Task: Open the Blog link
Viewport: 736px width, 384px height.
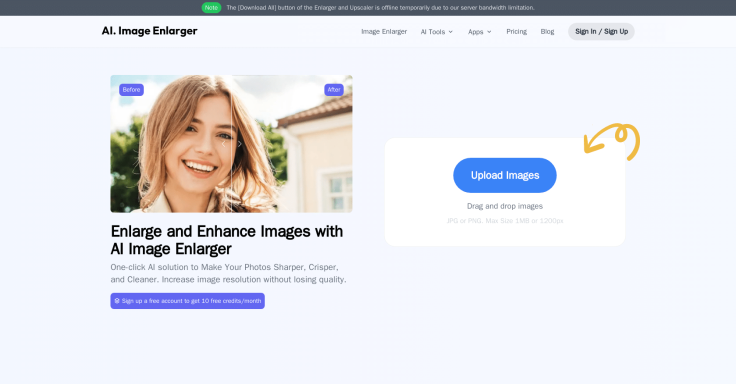Action: point(547,31)
